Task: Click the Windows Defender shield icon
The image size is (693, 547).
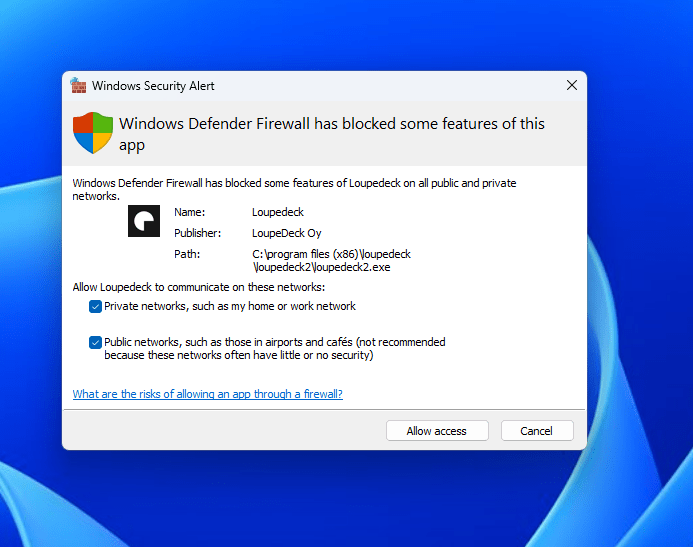Action: [x=93, y=133]
